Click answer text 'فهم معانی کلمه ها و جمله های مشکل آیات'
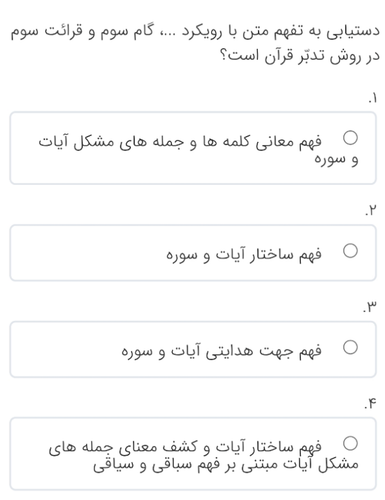The height and width of the screenshot is (500, 385). 180,142
